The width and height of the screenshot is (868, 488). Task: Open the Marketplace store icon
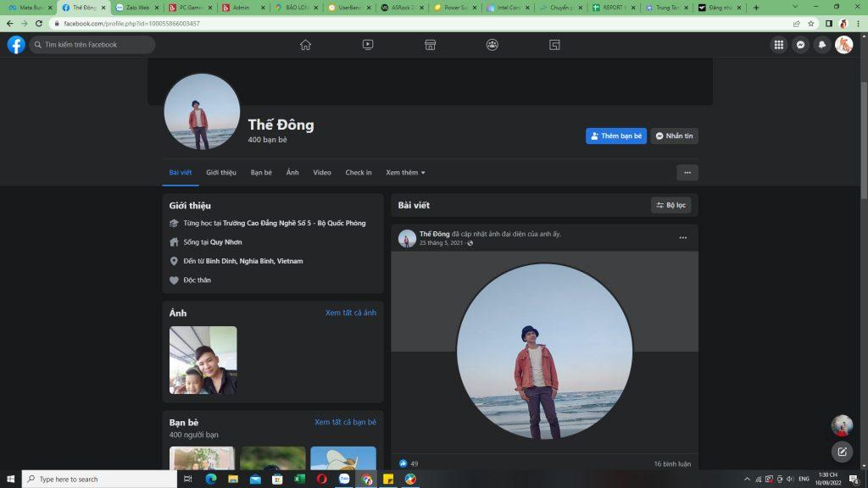click(x=430, y=45)
